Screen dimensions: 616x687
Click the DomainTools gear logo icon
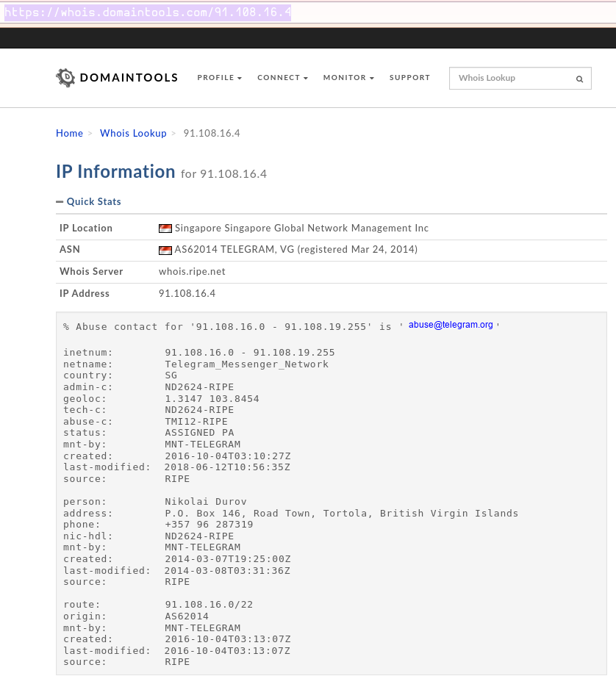point(65,78)
